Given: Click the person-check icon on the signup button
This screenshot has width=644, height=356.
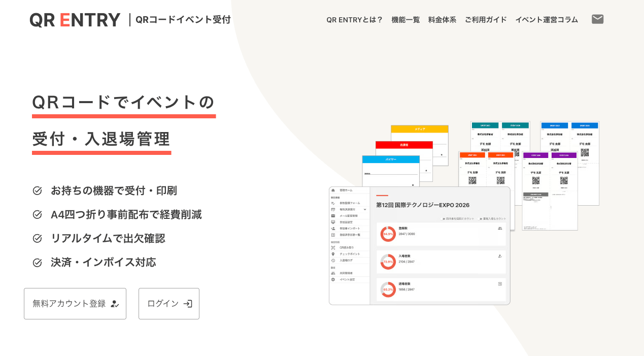Looking at the screenshot, I should coord(115,304).
